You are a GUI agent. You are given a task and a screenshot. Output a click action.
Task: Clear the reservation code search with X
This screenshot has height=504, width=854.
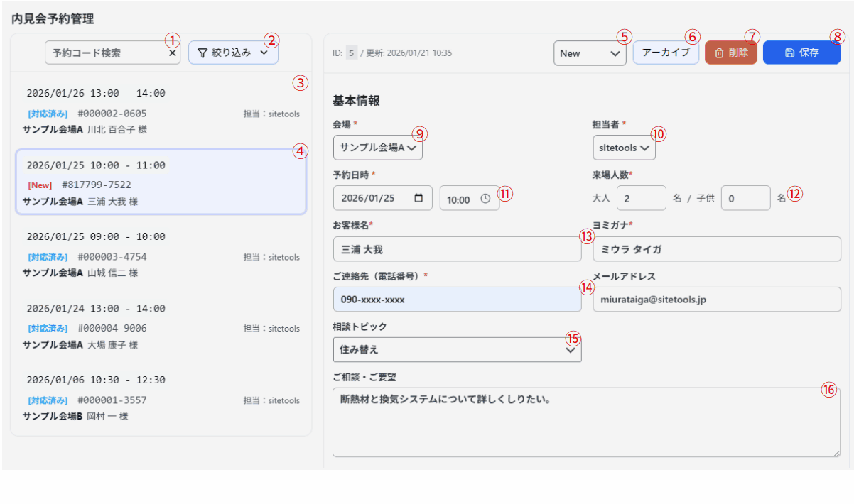173,53
